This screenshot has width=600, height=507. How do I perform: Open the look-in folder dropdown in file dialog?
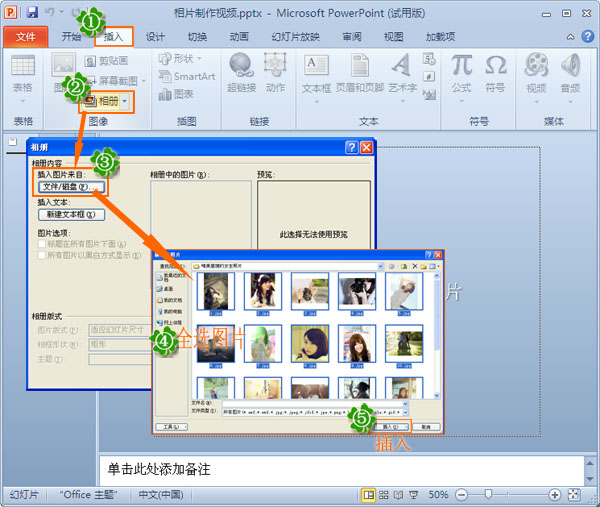point(380,266)
